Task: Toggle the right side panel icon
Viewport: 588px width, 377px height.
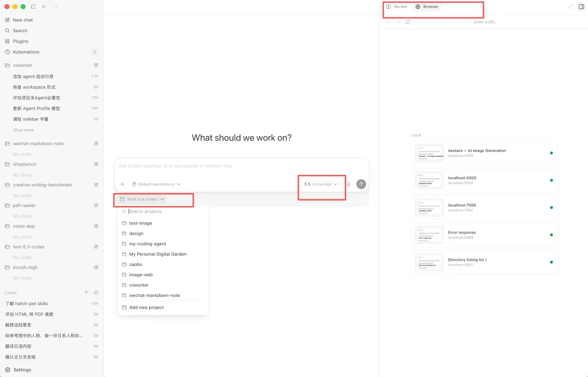Action: click(x=581, y=7)
